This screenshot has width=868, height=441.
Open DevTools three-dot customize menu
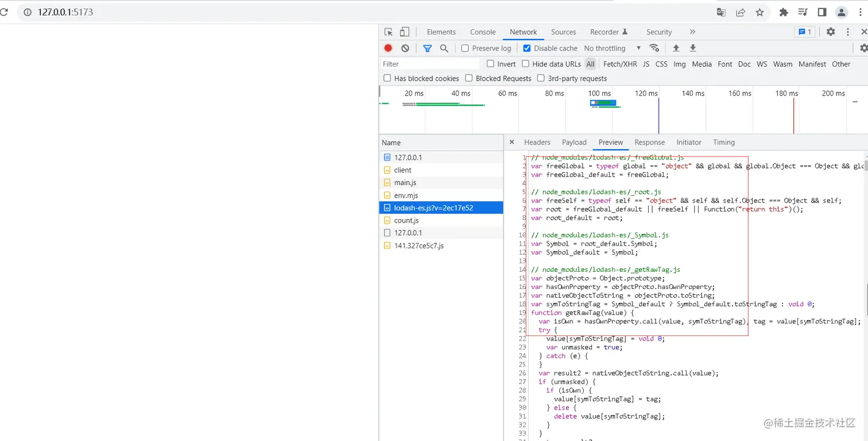pyautogui.click(x=848, y=32)
